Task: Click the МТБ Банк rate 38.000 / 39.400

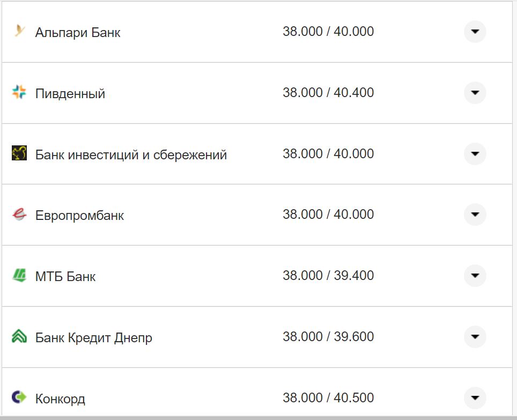Action: pos(328,276)
